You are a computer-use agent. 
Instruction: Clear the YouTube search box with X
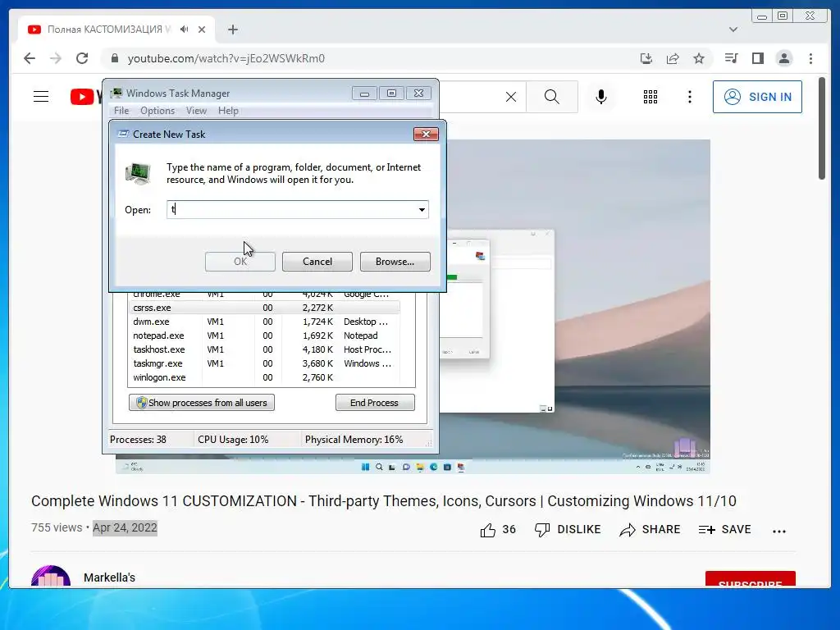pos(511,97)
